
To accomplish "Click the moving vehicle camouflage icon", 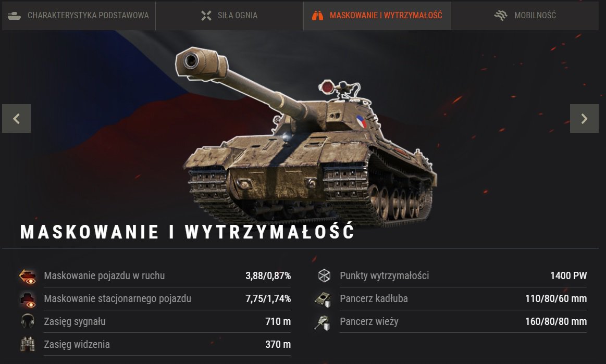I will tap(28, 276).
